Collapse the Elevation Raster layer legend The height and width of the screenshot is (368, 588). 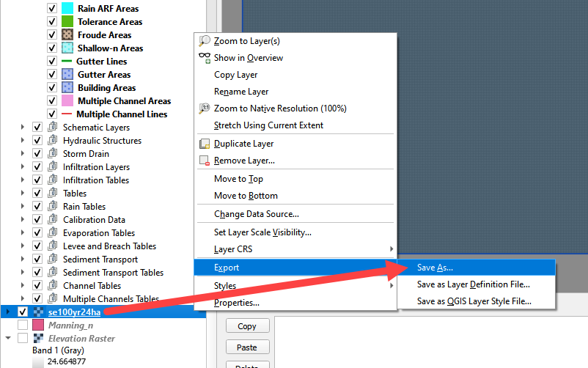[x=8, y=339]
